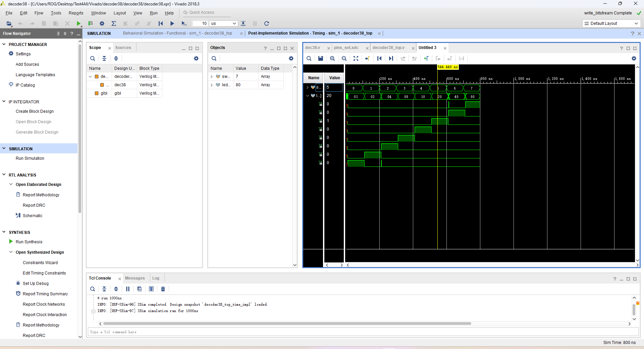
Task: Clear the Tcl Console with trash icon
Action: coord(163,289)
